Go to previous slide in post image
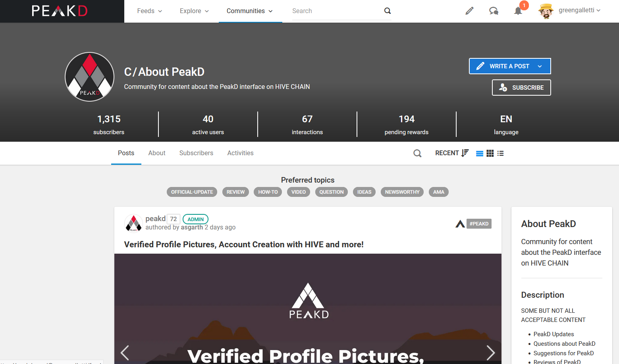Viewport: 619px width, 364px height. coord(125,352)
